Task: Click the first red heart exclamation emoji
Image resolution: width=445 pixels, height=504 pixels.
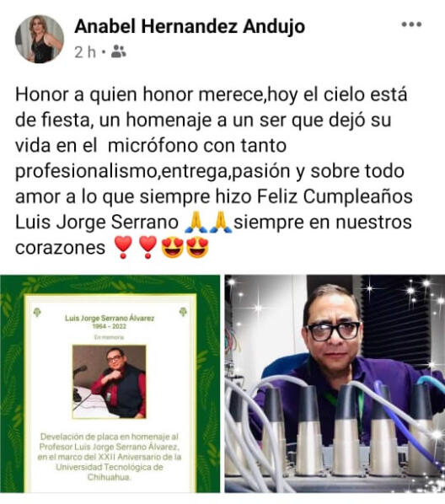Action: tap(123, 247)
